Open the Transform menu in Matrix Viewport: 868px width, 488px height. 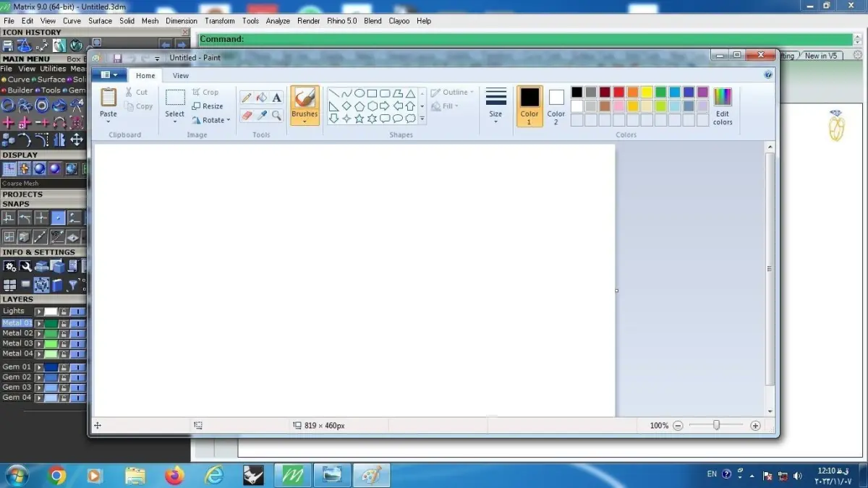pyautogui.click(x=219, y=21)
